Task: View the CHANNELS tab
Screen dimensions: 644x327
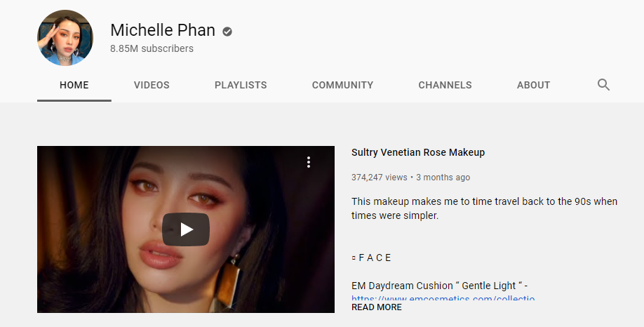Action: [x=445, y=85]
